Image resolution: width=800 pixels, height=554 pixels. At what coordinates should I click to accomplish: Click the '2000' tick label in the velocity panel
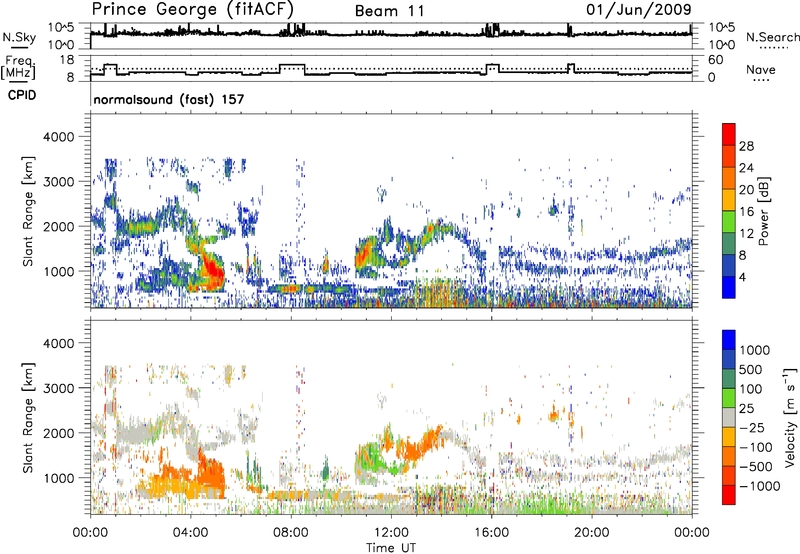pyautogui.click(x=58, y=433)
